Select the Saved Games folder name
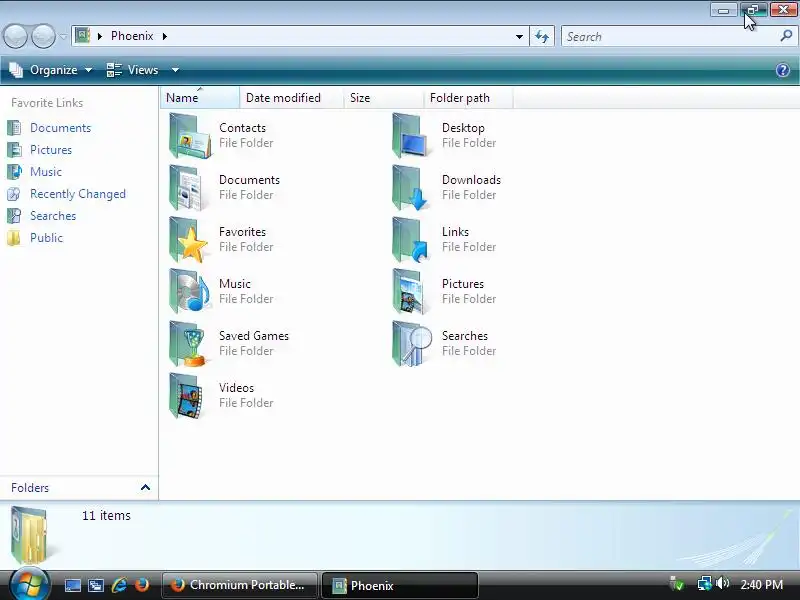 click(x=254, y=336)
